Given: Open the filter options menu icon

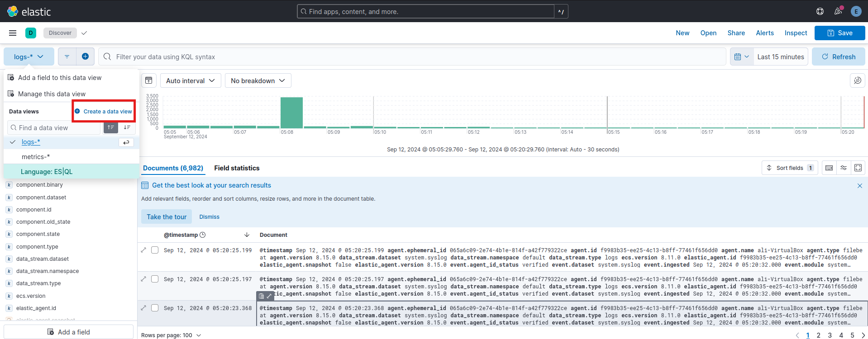Looking at the screenshot, I should pyautogui.click(x=67, y=56).
